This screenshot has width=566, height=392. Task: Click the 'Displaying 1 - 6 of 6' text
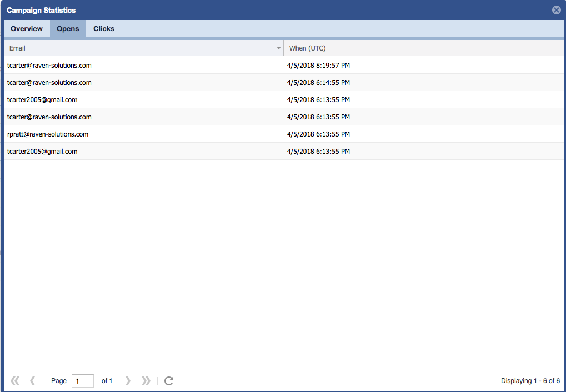[x=530, y=381]
